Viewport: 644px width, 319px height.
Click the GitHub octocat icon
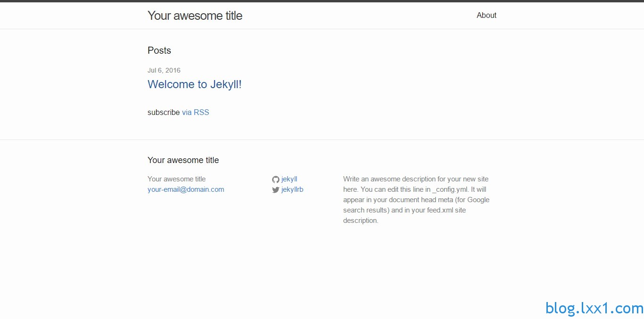(276, 180)
